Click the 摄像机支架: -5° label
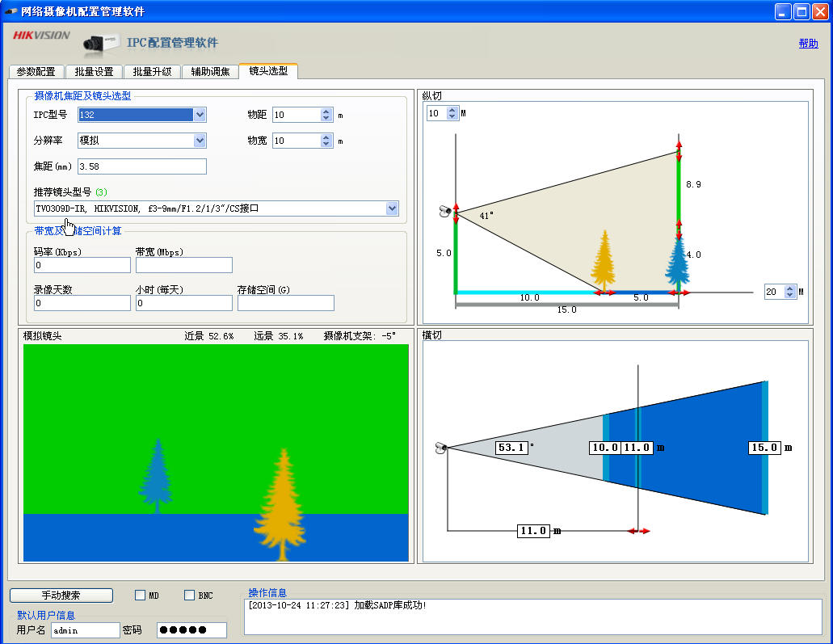The width and height of the screenshot is (833, 644). pos(360,336)
